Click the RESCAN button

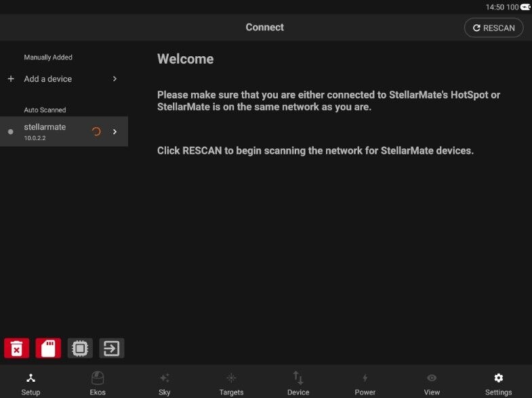pos(493,28)
